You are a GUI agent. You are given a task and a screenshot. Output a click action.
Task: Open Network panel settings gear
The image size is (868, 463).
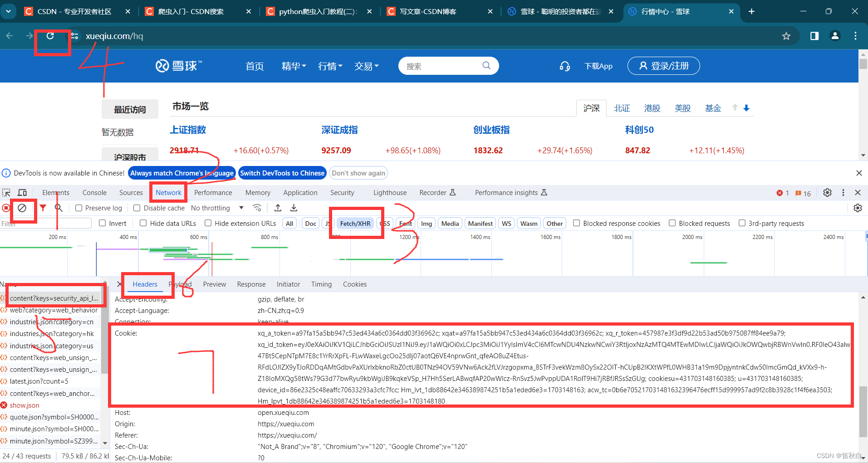858,208
